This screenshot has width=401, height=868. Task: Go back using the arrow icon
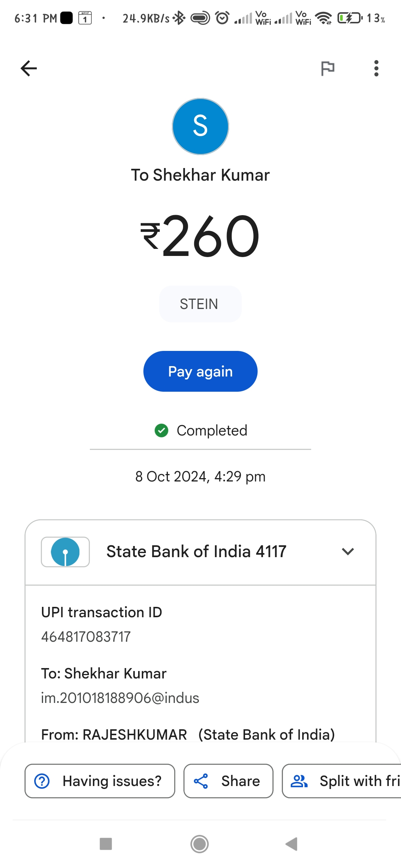(x=29, y=68)
